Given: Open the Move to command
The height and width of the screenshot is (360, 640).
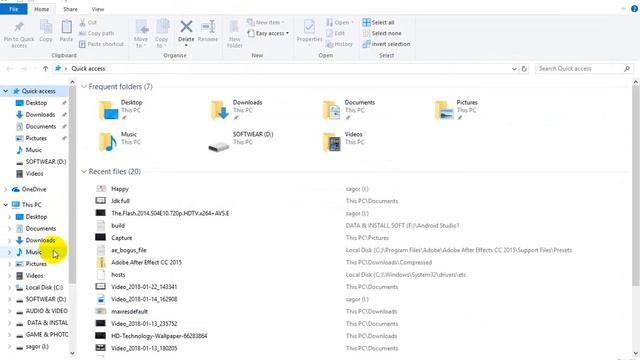Looking at the screenshot, I should point(141,33).
